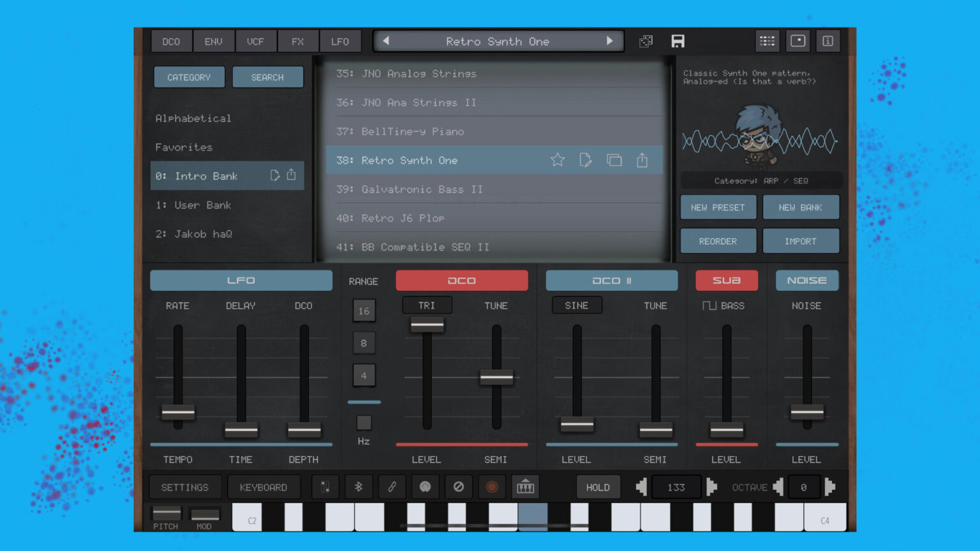The width and height of the screenshot is (980, 551).
Task: Click next preset arrow beside Retro Synth One
Action: pyautogui.click(x=611, y=41)
